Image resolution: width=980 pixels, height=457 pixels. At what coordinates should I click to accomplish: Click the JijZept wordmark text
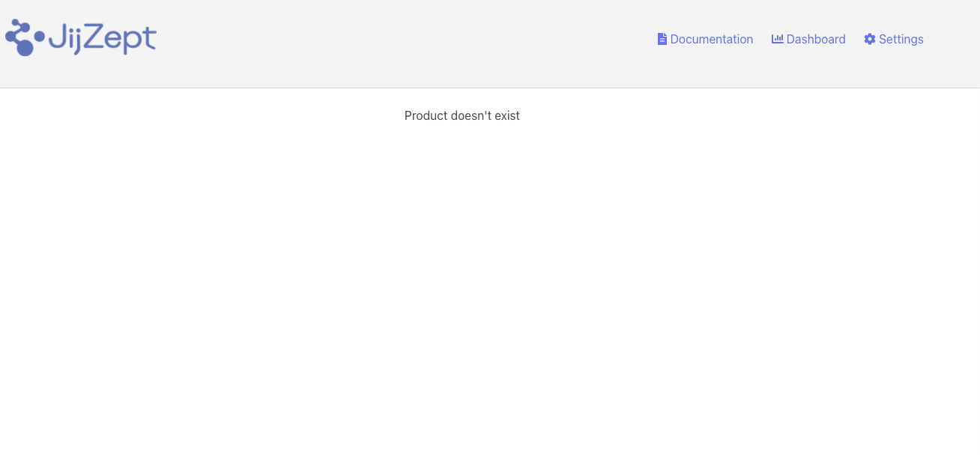coord(103,39)
